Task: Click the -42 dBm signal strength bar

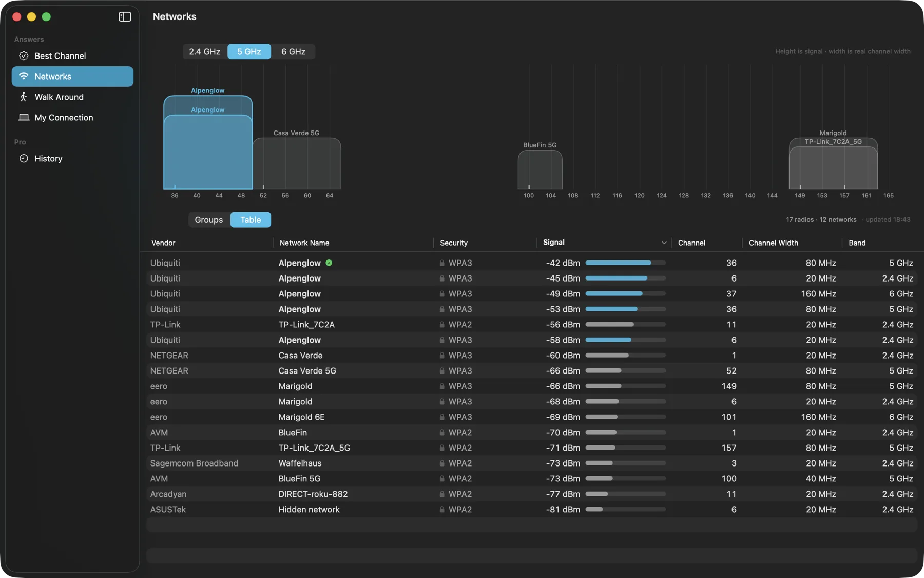Action: [625, 263]
